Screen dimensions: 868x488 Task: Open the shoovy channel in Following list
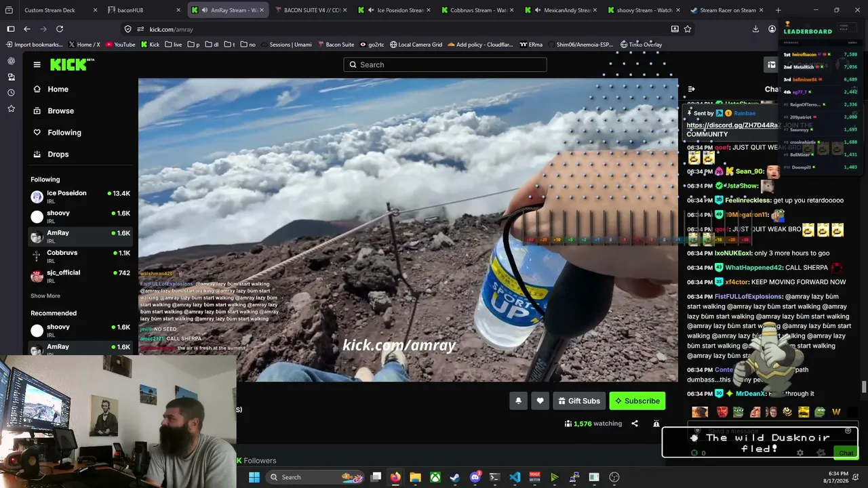point(80,217)
